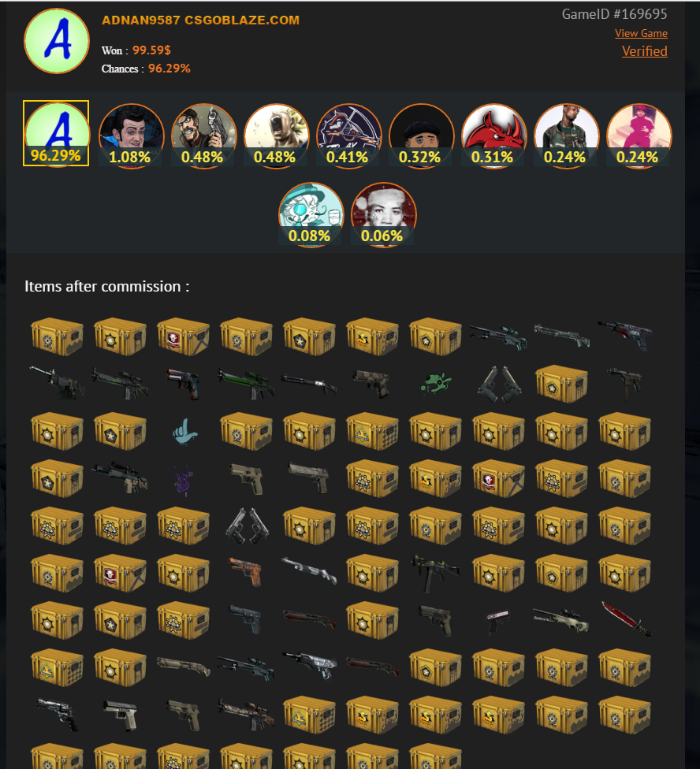Click the orange patterned pistol item

coord(246,572)
